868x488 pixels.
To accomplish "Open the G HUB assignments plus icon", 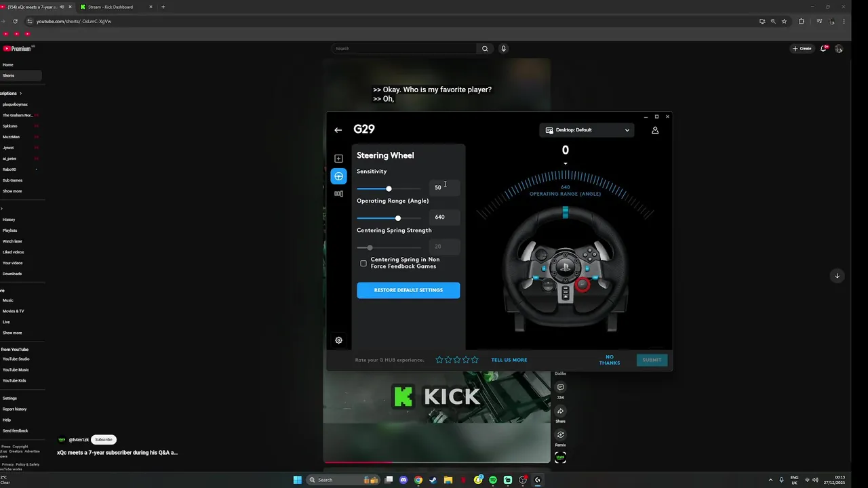I will 338,159.
